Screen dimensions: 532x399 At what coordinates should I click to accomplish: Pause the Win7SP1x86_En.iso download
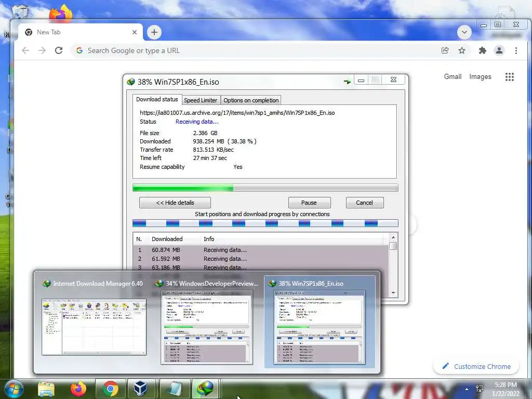point(309,203)
